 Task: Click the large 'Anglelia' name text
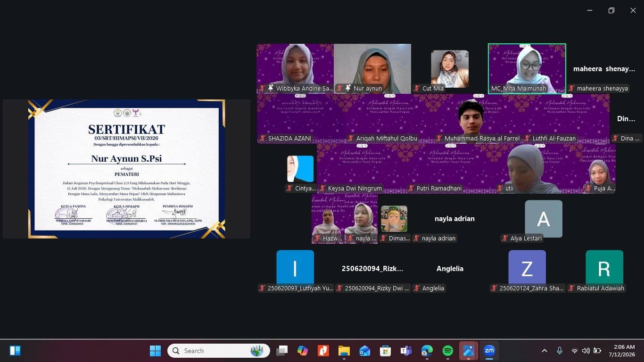(x=450, y=269)
